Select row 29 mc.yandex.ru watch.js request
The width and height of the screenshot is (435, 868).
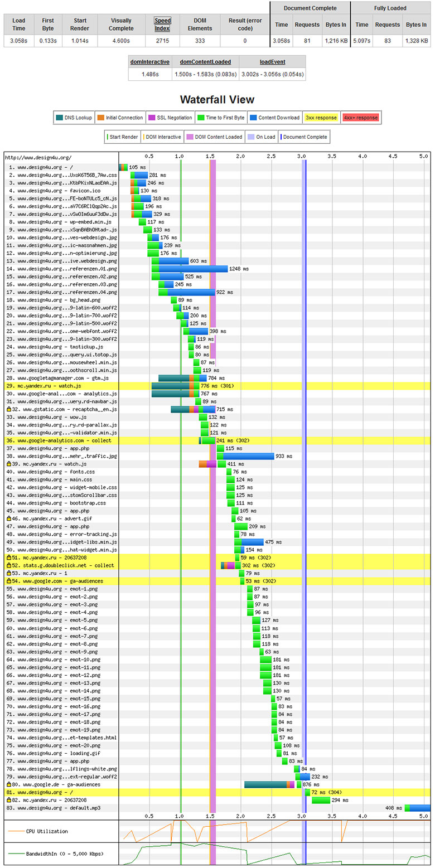[43, 386]
